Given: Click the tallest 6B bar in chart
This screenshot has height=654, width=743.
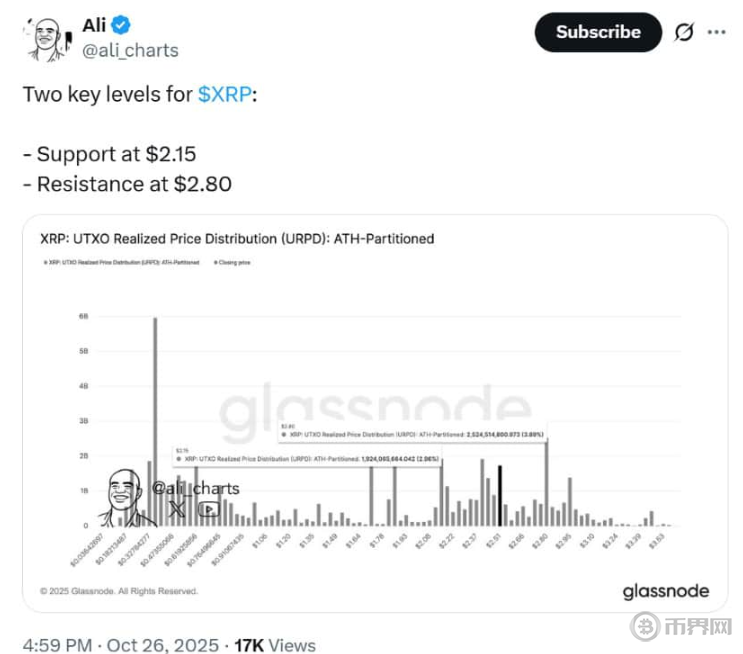Looking at the screenshot, I should click(155, 421).
